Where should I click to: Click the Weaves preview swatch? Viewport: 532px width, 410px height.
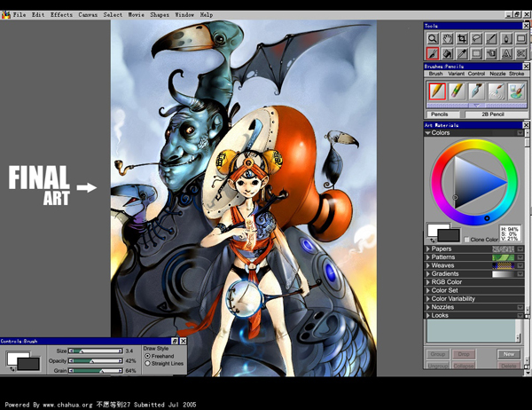point(503,265)
